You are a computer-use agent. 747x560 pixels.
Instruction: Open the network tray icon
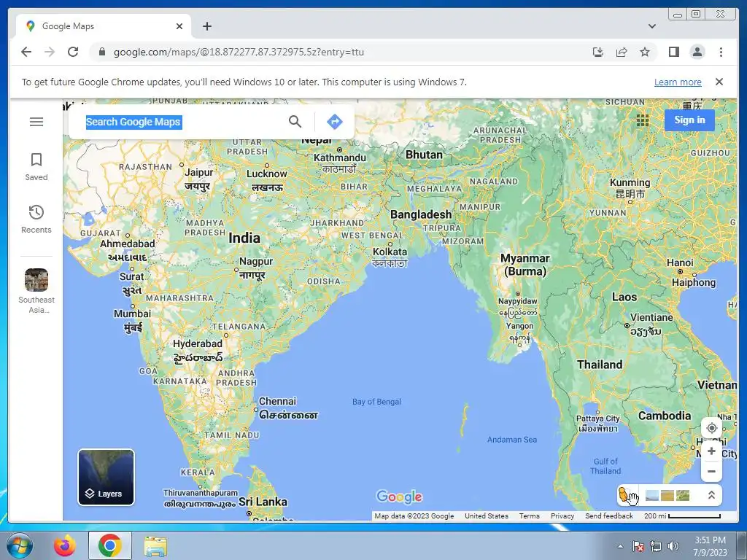[x=656, y=546]
